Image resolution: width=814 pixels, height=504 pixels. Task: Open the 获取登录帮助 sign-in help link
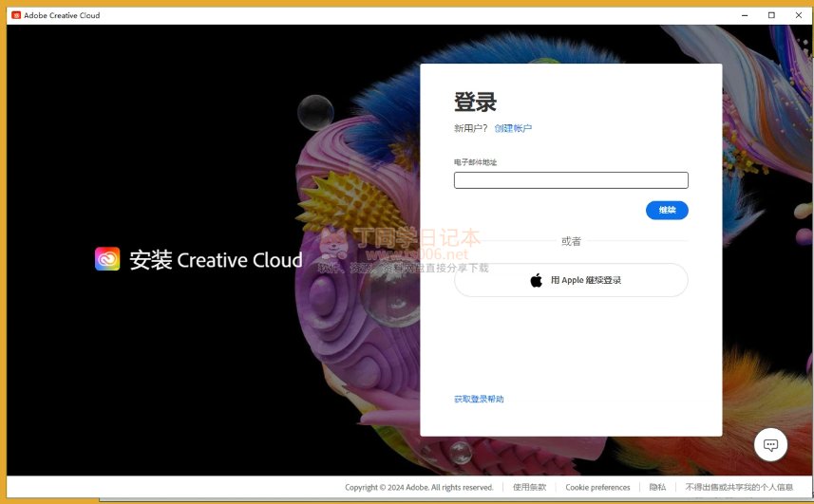(x=479, y=399)
